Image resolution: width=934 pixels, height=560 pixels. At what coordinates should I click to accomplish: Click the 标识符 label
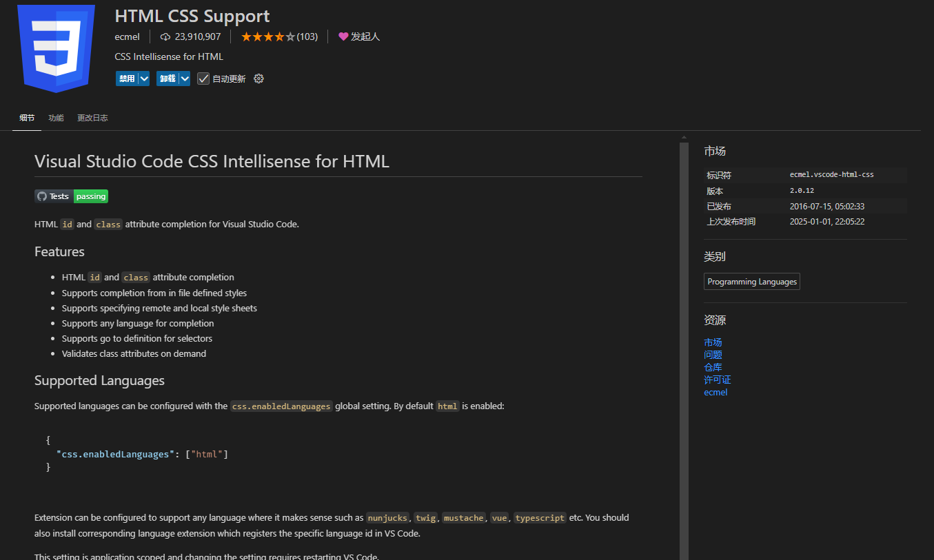(x=719, y=175)
